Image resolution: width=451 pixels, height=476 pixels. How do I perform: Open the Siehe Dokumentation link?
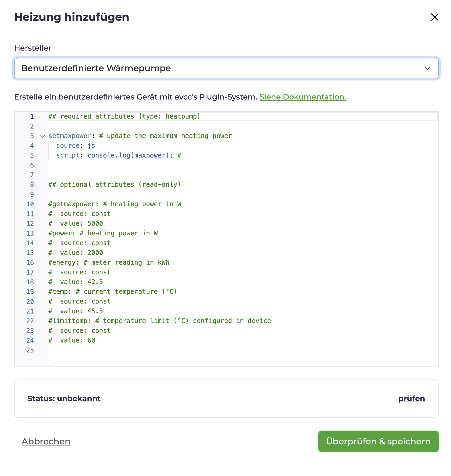[302, 97]
